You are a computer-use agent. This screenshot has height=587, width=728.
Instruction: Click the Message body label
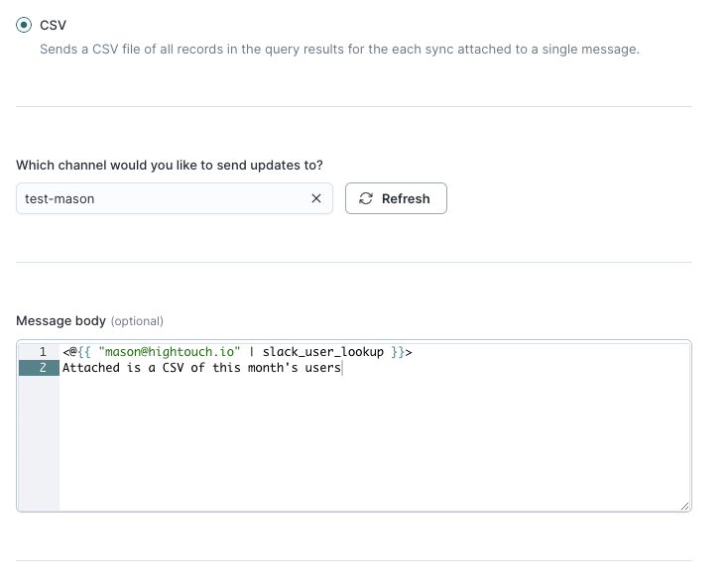point(61,320)
